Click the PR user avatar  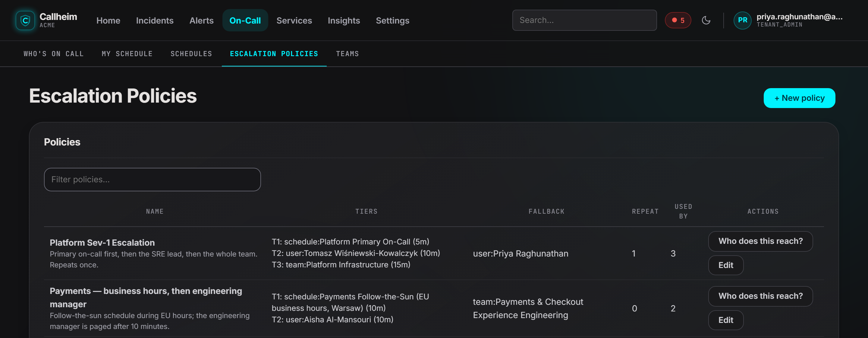point(742,21)
